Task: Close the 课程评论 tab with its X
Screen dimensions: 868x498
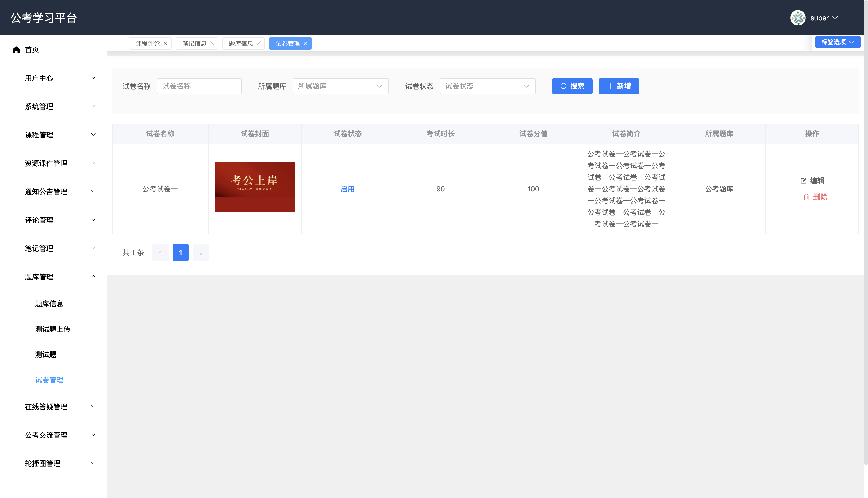Action: coord(166,43)
